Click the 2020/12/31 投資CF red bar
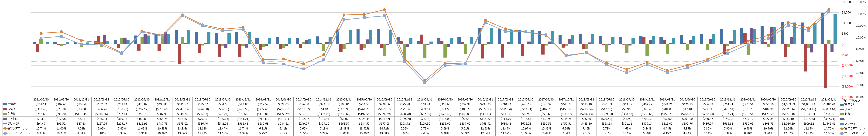Image resolution: width=868 pixels, height=136 pixels. 806,58
